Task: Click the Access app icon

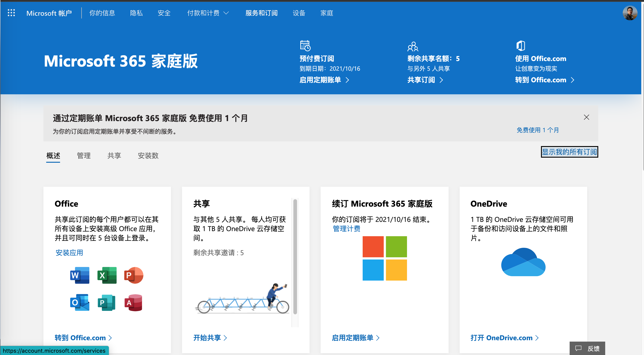Action: point(134,303)
